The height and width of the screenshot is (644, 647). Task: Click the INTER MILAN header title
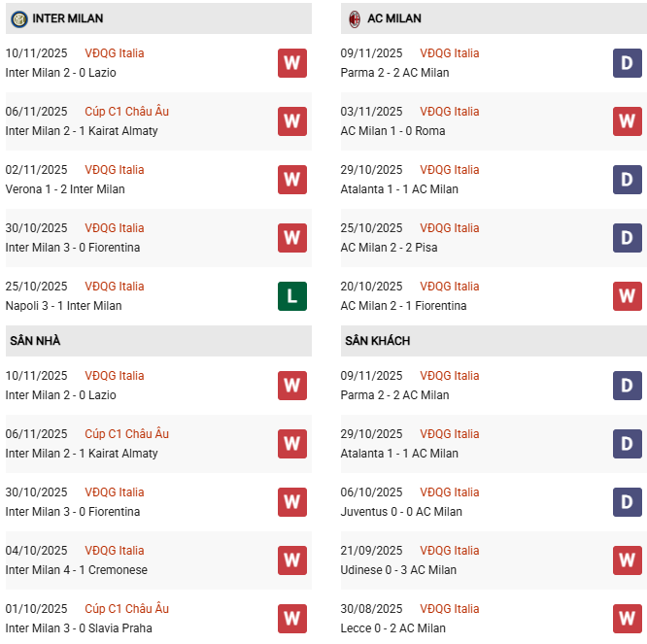tap(67, 18)
